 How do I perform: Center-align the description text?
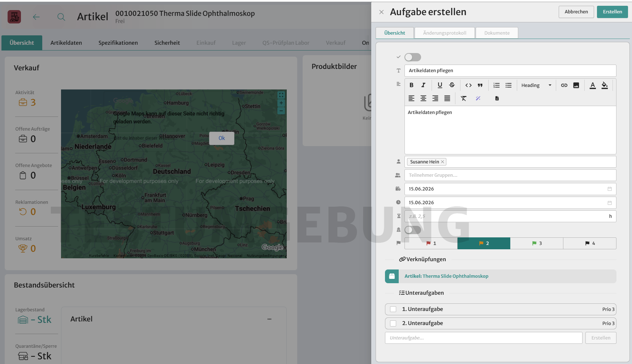[x=423, y=98]
